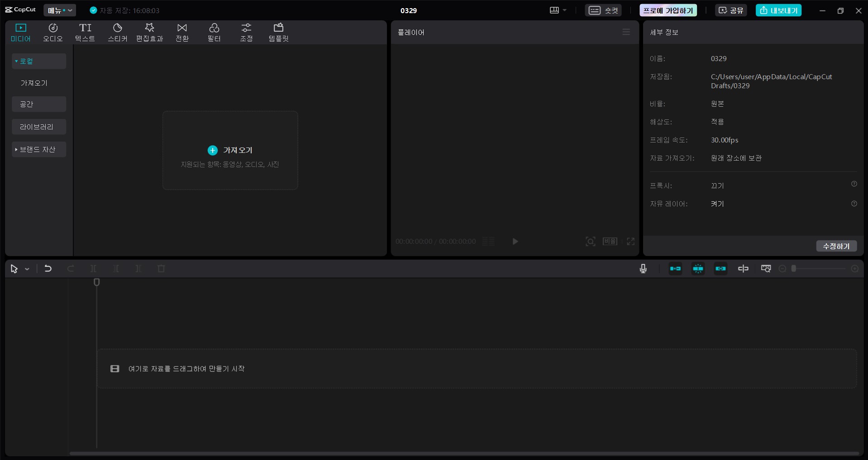Click the timeline zoom out icon
Image resolution: width=868 pixels, height=460 pixels.
(x=782, y=269)
